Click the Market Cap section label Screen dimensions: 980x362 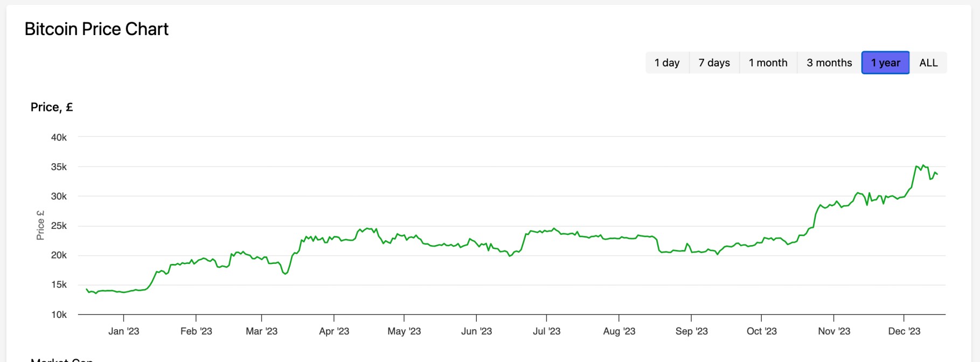coord(61,359)
